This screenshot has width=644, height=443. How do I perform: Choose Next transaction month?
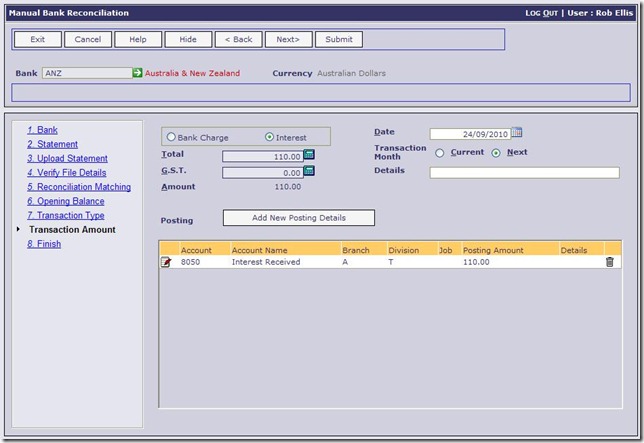click(x=496, y=153)
